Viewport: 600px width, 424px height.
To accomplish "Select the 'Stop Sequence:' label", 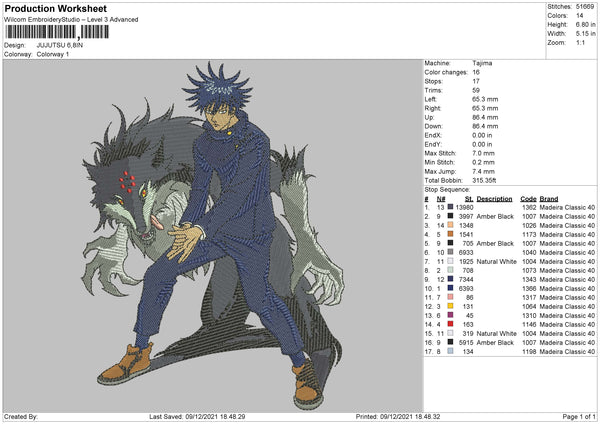I will click(447, 190).
